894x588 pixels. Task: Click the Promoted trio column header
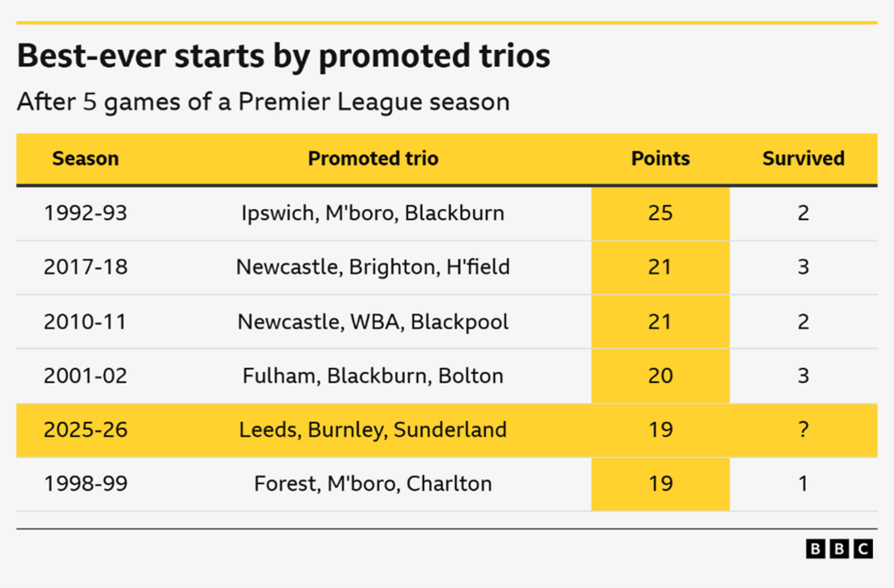coord(372,158)
